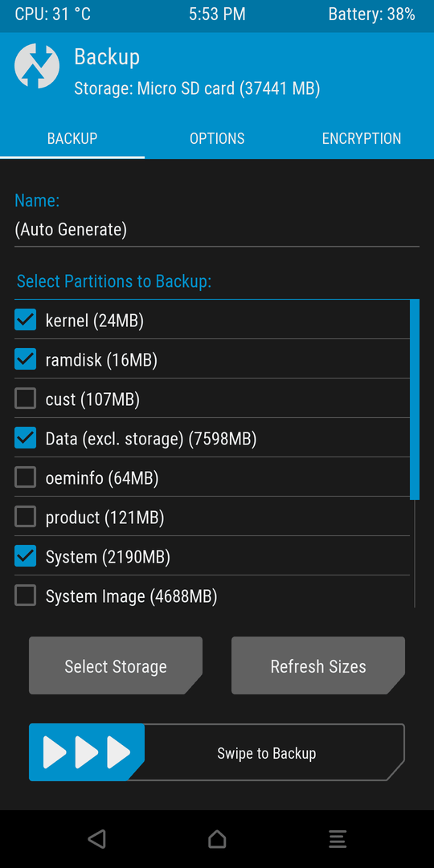Tap the Refresh Sizes button
434x868 pixels.
point(318,666)
